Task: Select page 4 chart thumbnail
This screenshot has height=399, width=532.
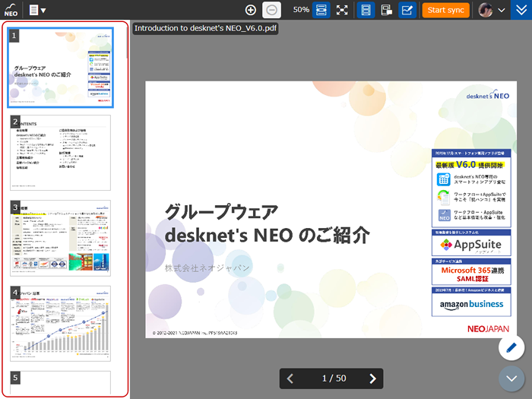Action: (60, 323)
